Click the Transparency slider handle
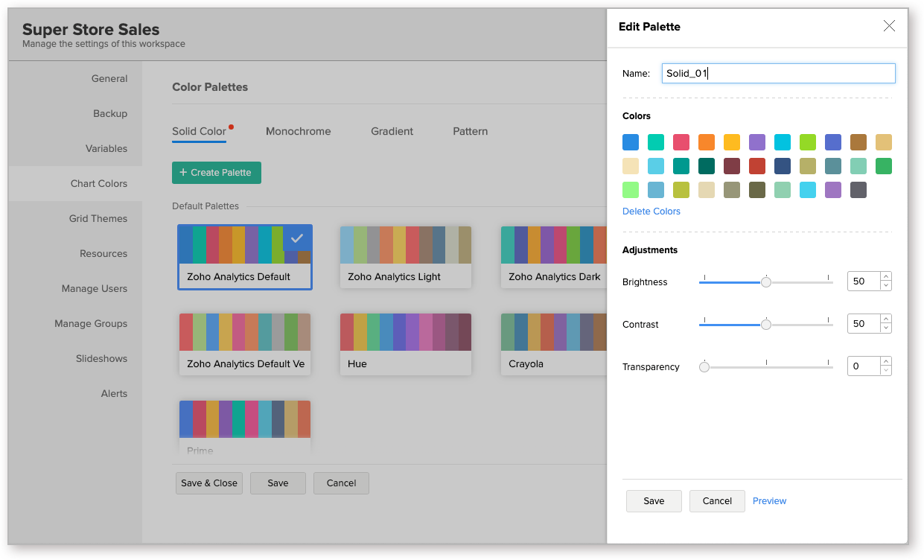 click(704, 367)
